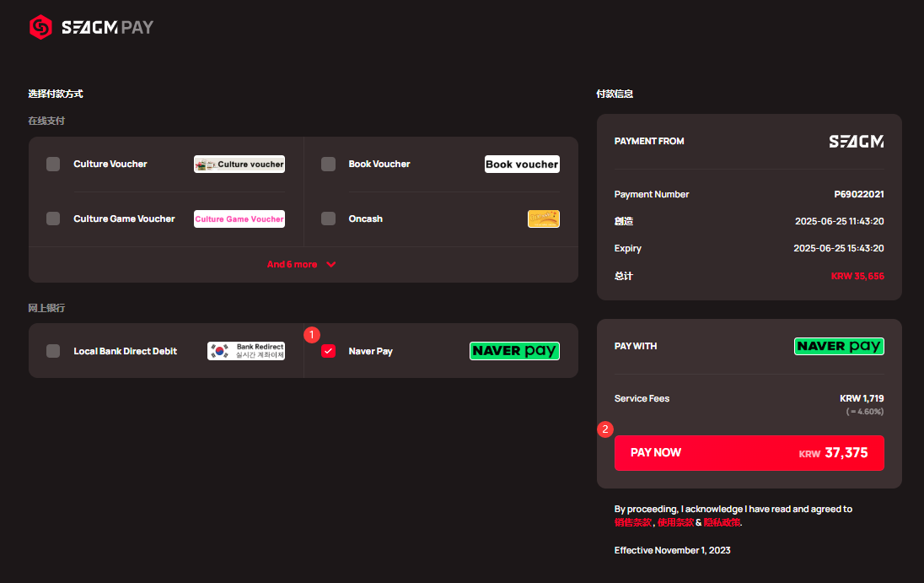Viewport: 924px width, 583px height.
Task: Click the 网上银行 section label
Action: [46, 308]
